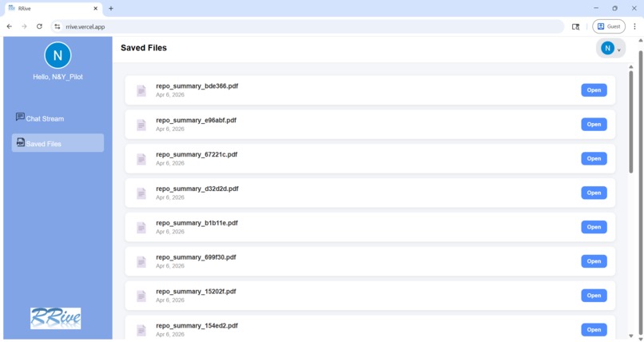644x342 pixels.
Task: Open repo_summary_bde366.pdf with its Open button
Action: click(594, 90)
